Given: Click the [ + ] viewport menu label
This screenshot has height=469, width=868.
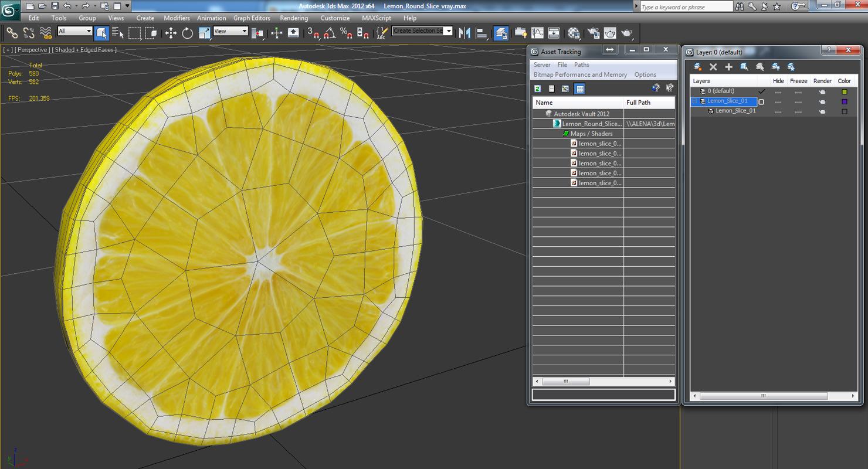Looking at the screenshot, I should click(8, 50).
